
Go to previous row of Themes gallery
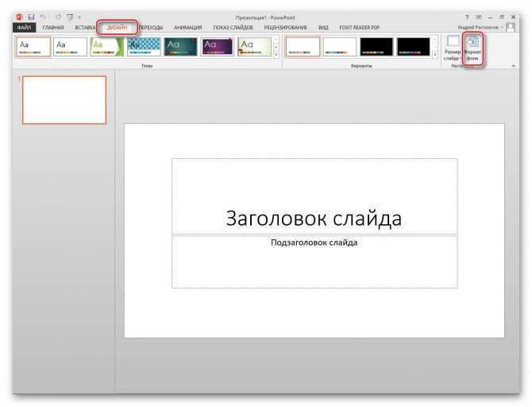tap(276, 40)
